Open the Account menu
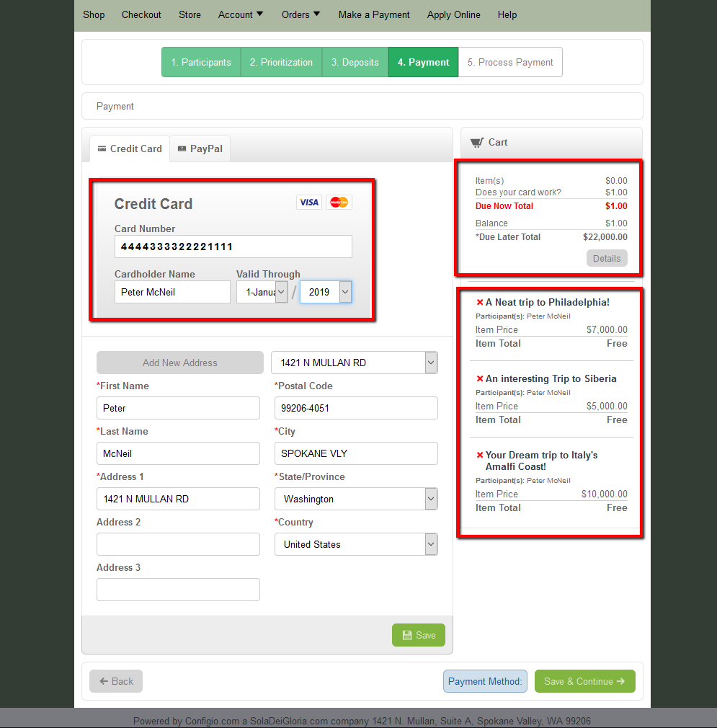717x728 pixels. pos(241,15)
